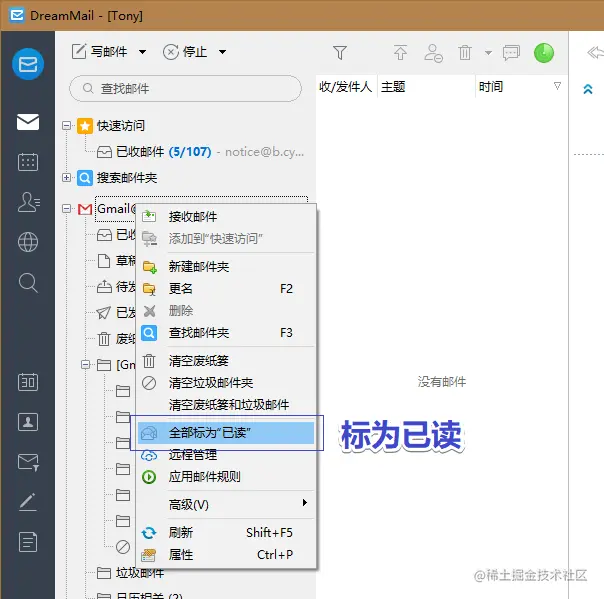Choose 接收邮件 from the context menu
Image resolution: width=604 pixels, height=599 pixels.
226,216
